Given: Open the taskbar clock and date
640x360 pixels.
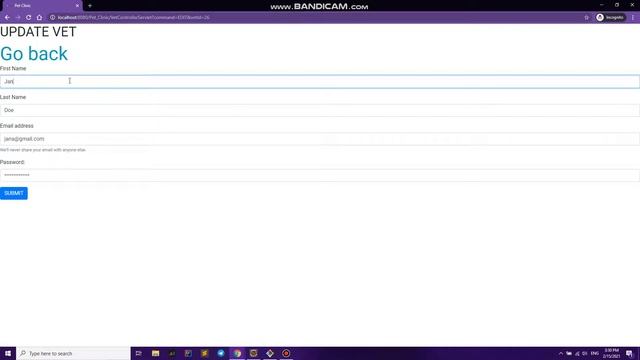Looking at the screenshot, I should (x=611, y=353).
